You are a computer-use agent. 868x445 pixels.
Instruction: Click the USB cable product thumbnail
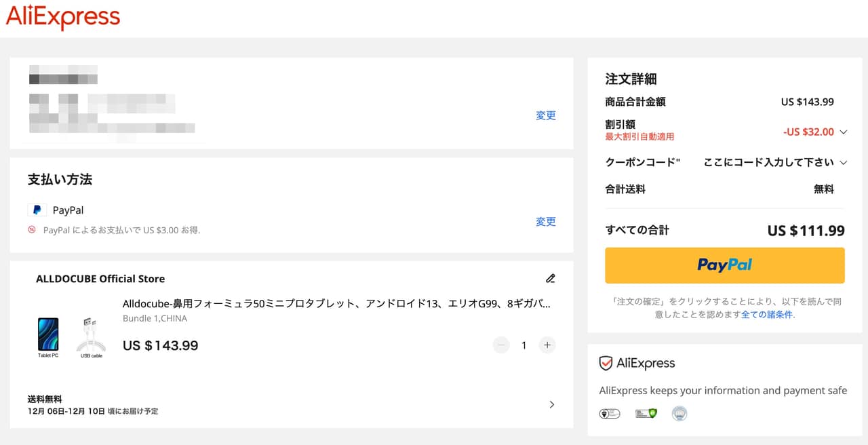click(91, 335)
